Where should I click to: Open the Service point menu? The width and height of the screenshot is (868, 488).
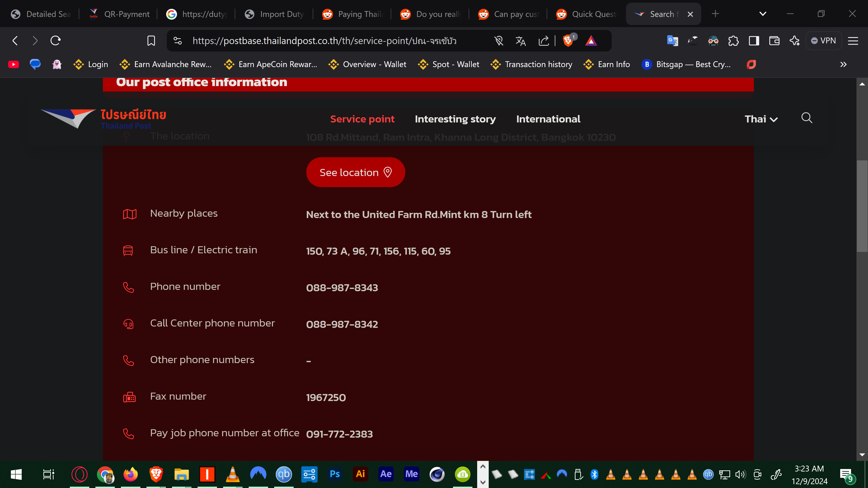coord(362,119)
